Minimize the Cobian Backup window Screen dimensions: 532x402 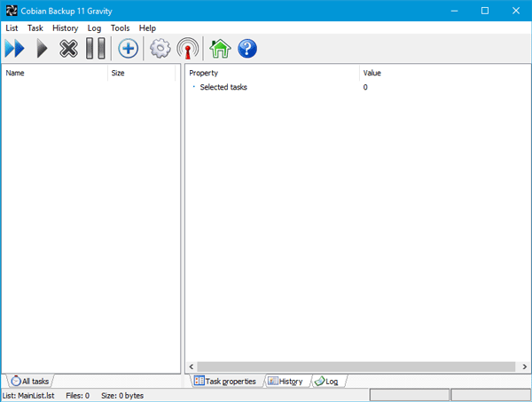[454, 11]
